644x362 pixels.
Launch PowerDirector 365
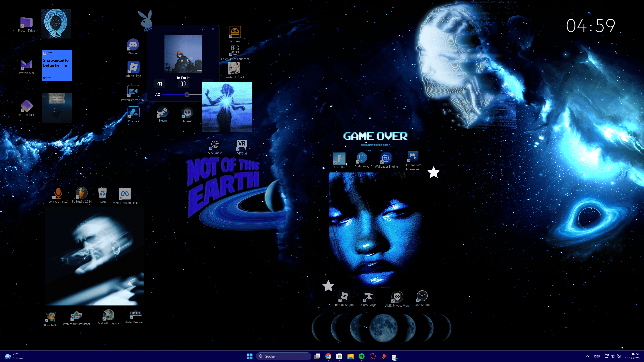pos(133,93)
